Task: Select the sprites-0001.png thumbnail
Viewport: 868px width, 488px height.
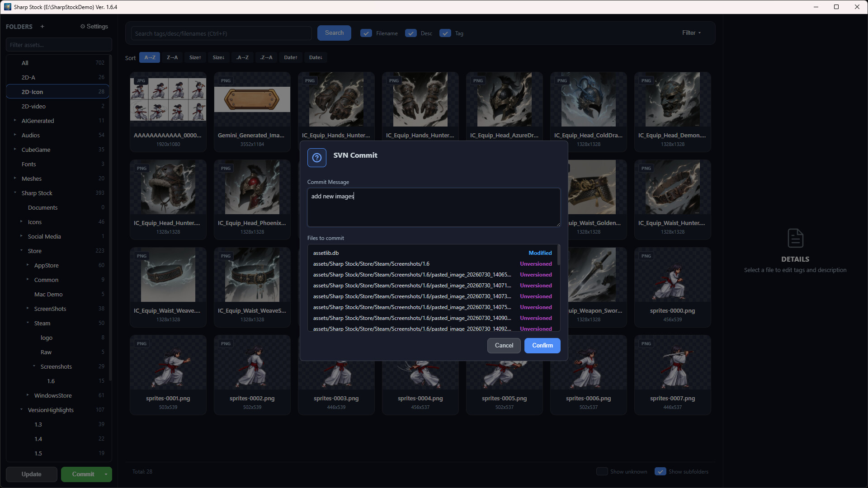Action: click(168, 375)
